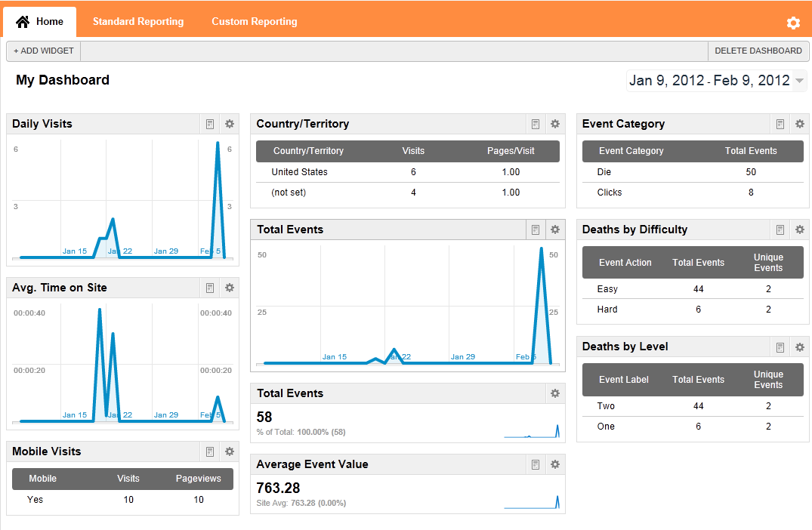Click the United States row
812x530 pixels.
[x=408, y=172]
